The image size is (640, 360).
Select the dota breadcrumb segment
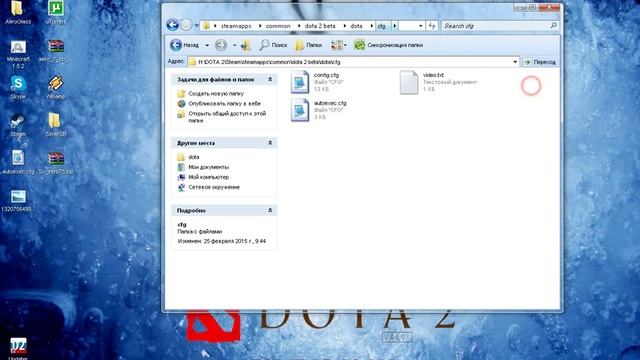click(356, 26)
